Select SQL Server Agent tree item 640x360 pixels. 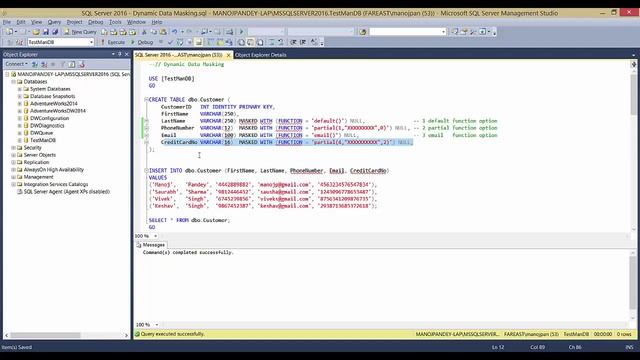[x=67, y=192]
